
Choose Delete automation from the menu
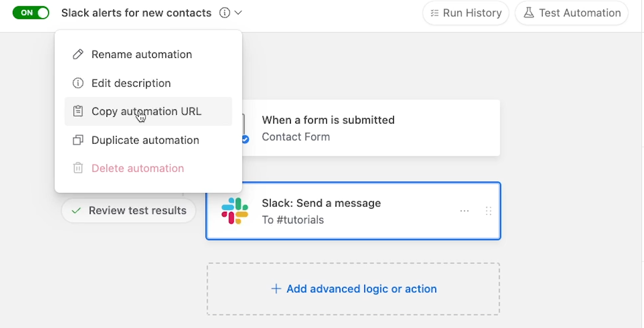click(x=138, y=168)
